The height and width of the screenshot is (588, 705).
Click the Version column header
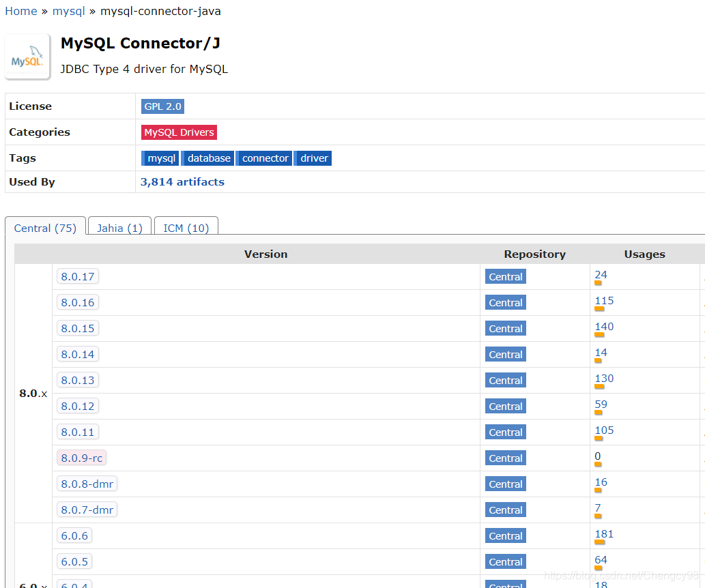click(265, 254)
